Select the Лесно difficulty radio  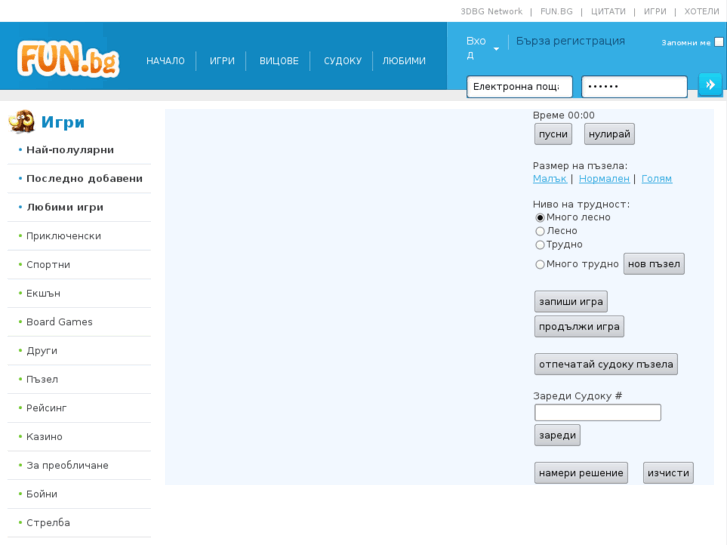pos(540,231)
